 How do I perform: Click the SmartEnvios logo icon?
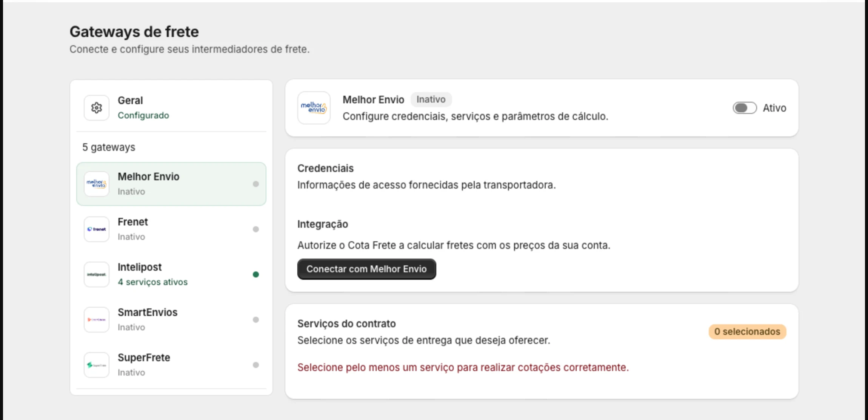click(x=97, y=320)
